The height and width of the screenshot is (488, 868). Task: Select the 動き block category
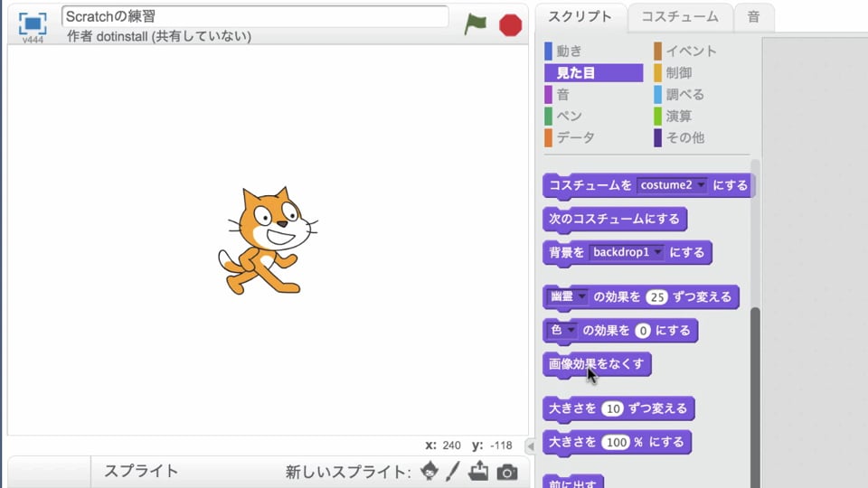tap(593, 51)
